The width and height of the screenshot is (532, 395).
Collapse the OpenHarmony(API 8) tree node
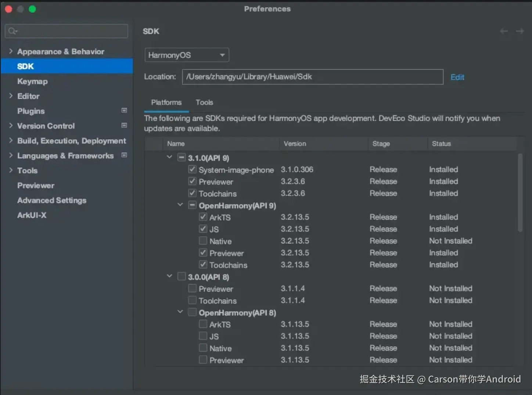(x=180, y=312)
